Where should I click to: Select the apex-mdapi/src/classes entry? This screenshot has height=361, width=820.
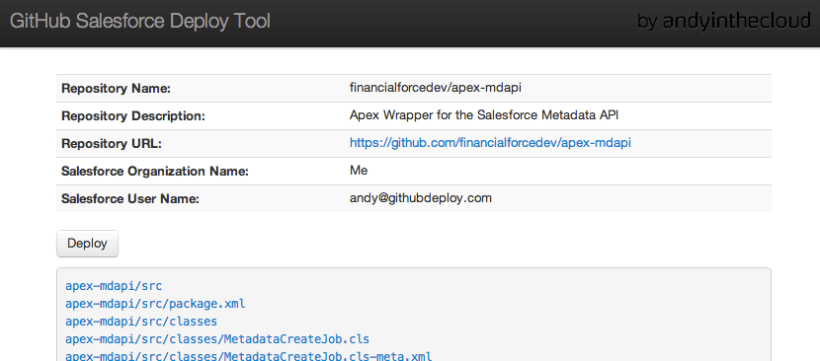pyautogui.click(x=141, y=321)
